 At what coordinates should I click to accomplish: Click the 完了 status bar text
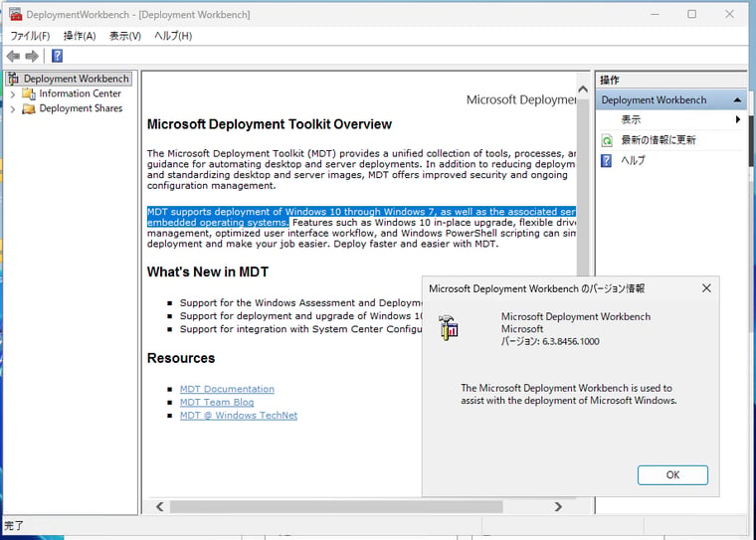[x=14, y=525]
